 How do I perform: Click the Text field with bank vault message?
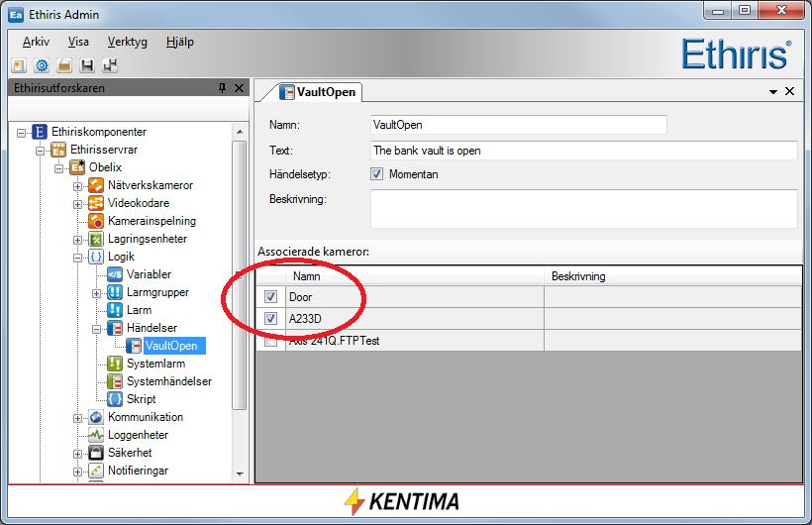pos(583,151)
